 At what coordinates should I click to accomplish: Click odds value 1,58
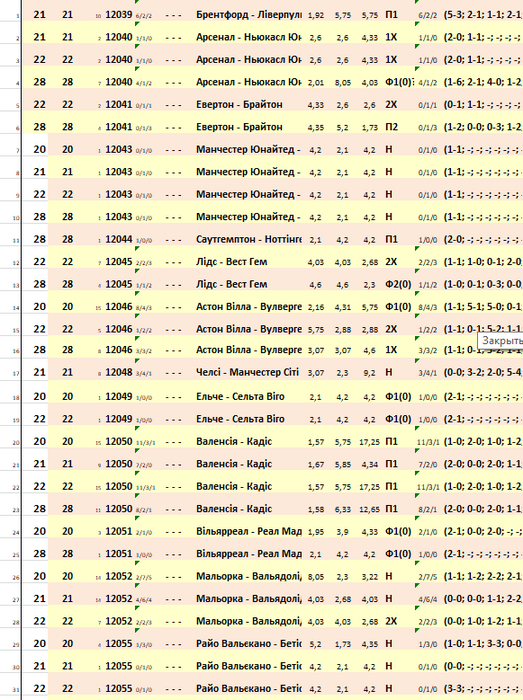(316, 510)
